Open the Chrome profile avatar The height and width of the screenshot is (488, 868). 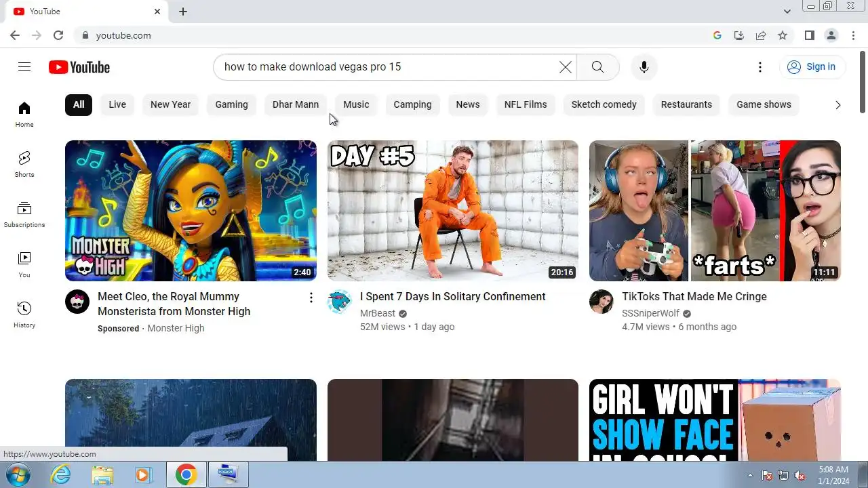831,35
